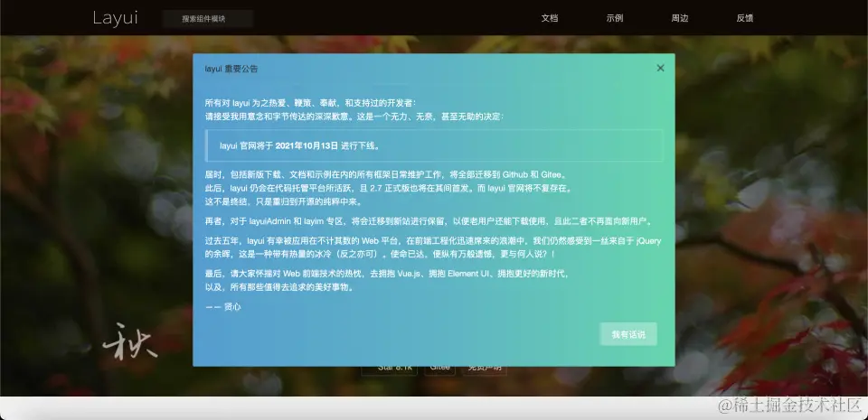Close the layui 重要公告 dialog

[660, 68]
